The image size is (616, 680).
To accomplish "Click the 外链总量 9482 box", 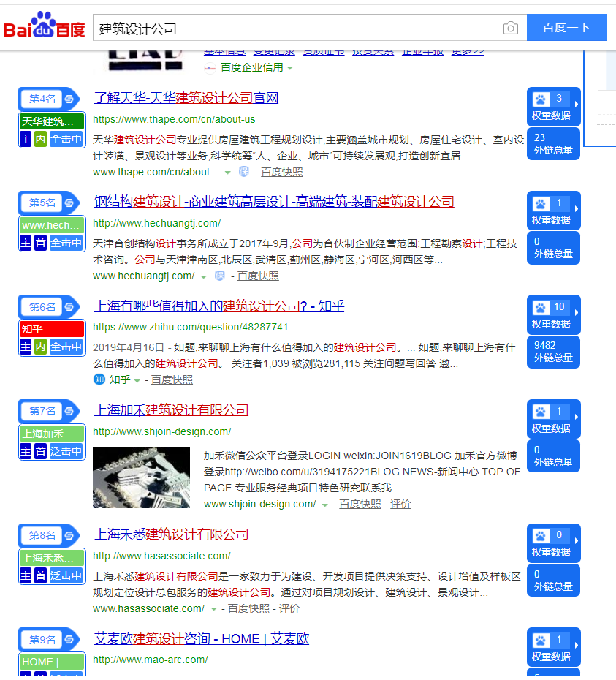I will coord(553,352).
